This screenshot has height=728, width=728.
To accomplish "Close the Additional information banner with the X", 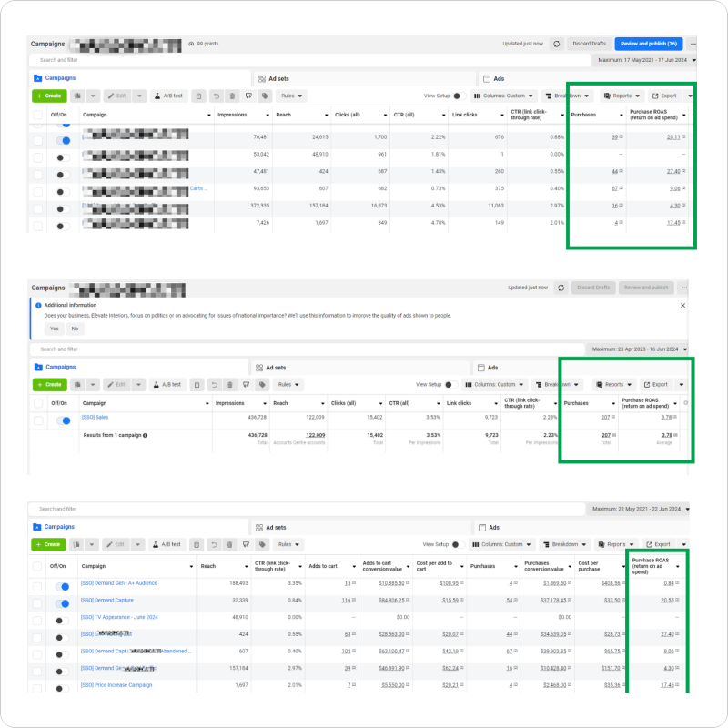I will click(683, 305).
